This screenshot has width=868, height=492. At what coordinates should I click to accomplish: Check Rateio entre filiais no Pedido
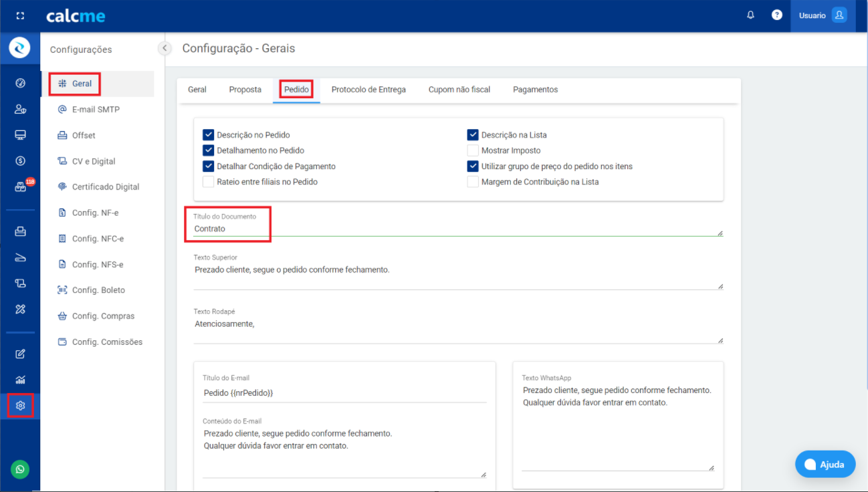point(208,182)
